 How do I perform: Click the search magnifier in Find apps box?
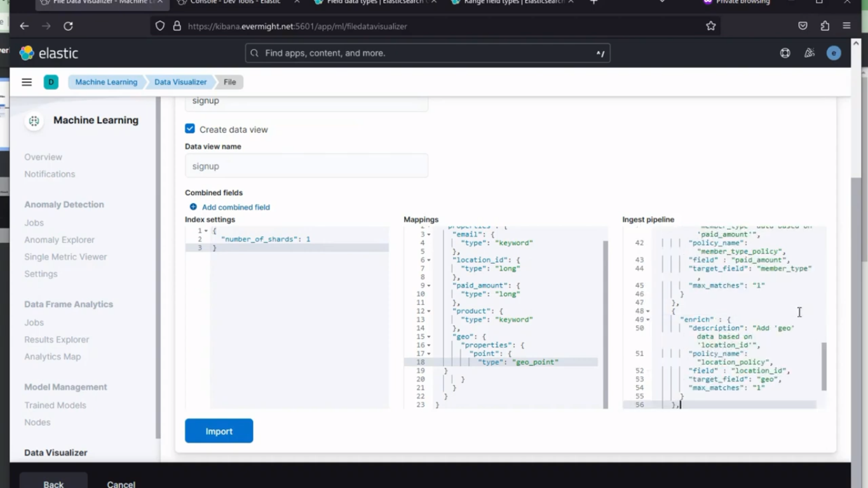click(255, 53)
